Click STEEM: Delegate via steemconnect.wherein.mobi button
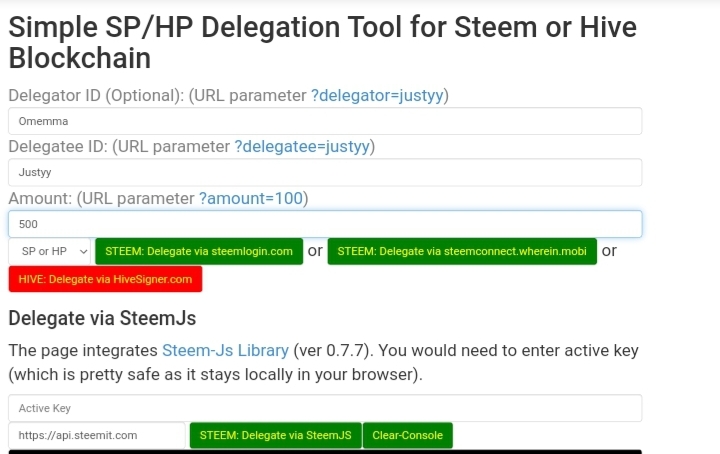 click(462, 251)
